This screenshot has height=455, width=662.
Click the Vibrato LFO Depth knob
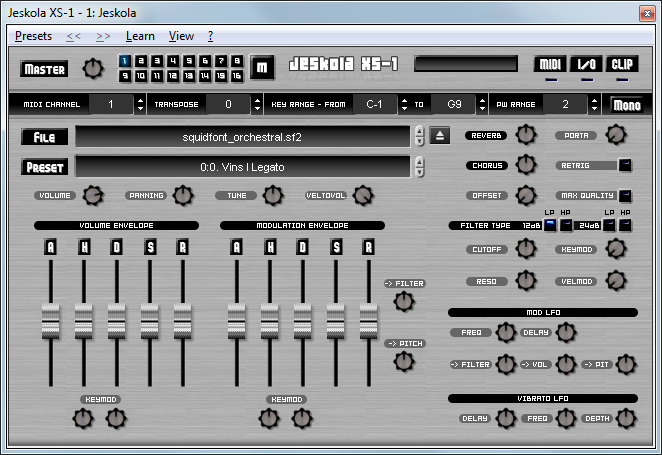pyautogui.click(x=626, y=418)
